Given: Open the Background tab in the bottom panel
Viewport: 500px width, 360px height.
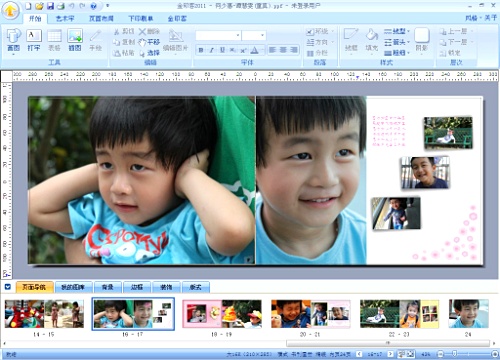Looking at the screenshot, I should coord(107,287).
